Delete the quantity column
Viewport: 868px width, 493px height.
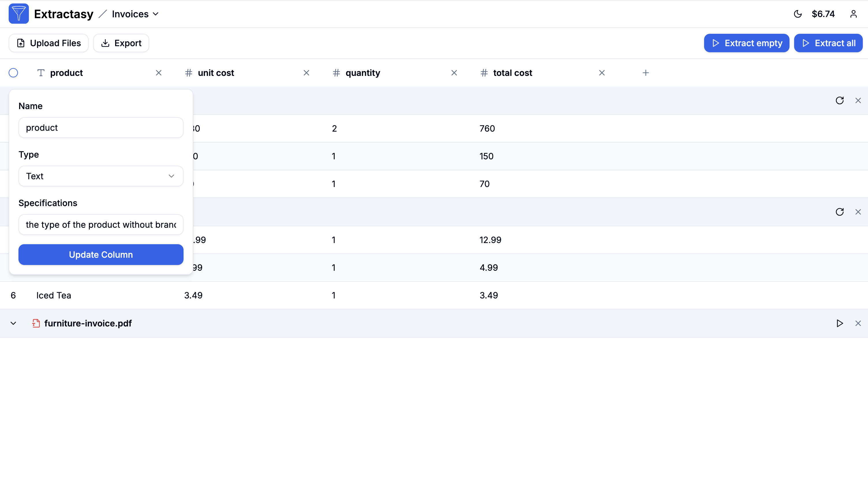coord(454,73)
